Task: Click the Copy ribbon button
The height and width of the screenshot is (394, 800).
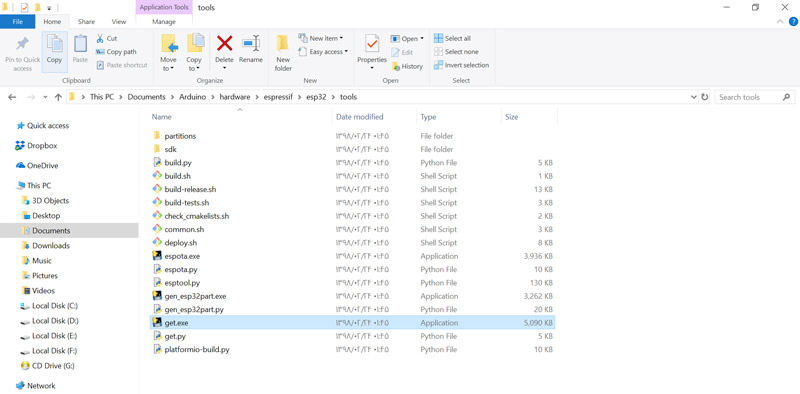Action: click(54, 52)
